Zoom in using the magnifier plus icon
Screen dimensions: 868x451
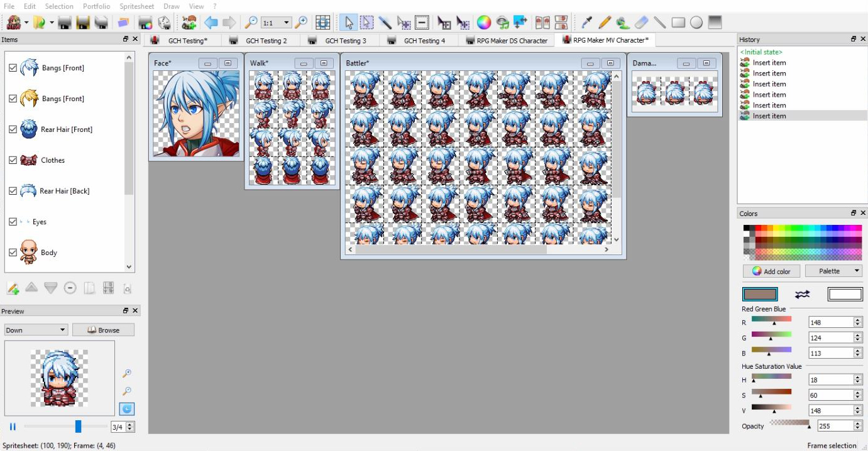[x=301, y=21]
